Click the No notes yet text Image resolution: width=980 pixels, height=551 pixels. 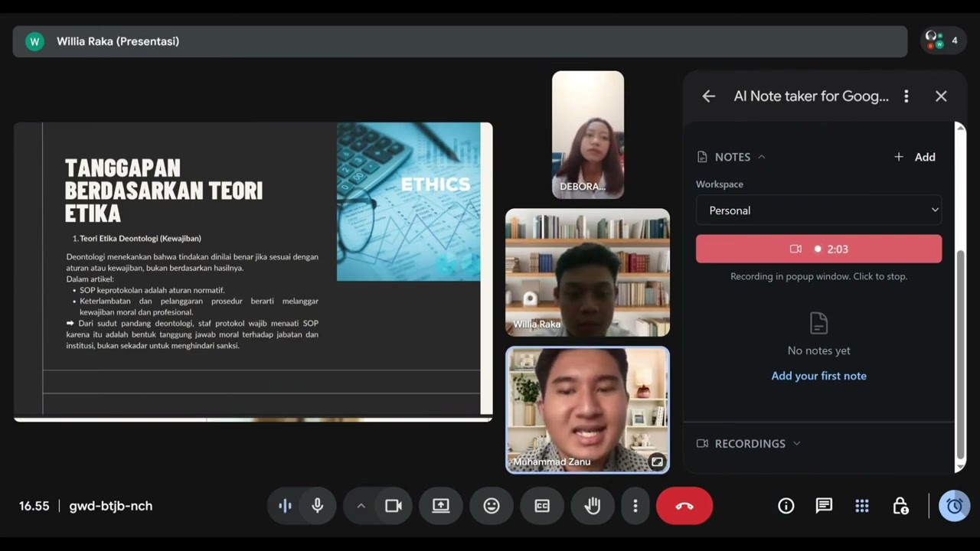tap(818, 350)
